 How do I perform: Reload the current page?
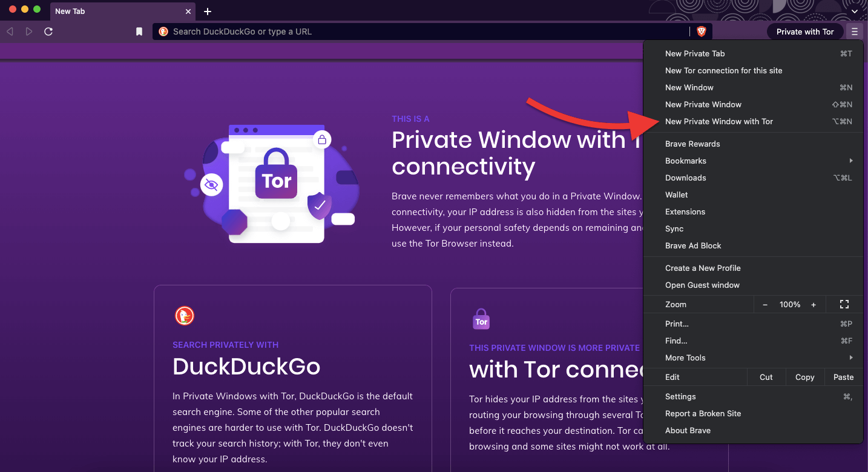click(x=48, y=31)
